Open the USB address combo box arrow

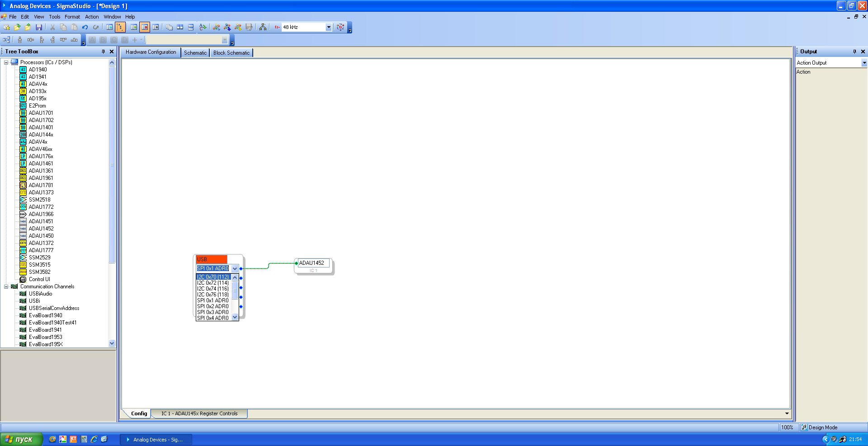(235, 268)
